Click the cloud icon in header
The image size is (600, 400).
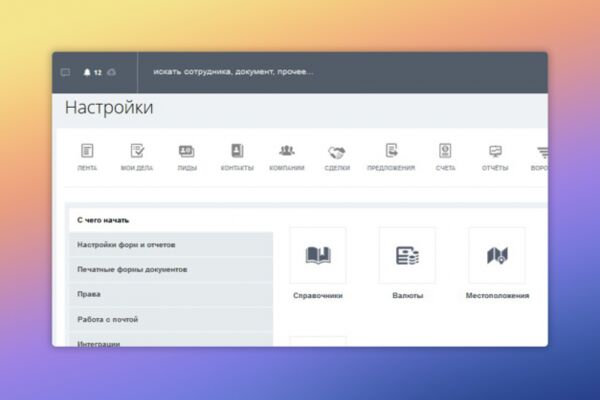(111, 72)
